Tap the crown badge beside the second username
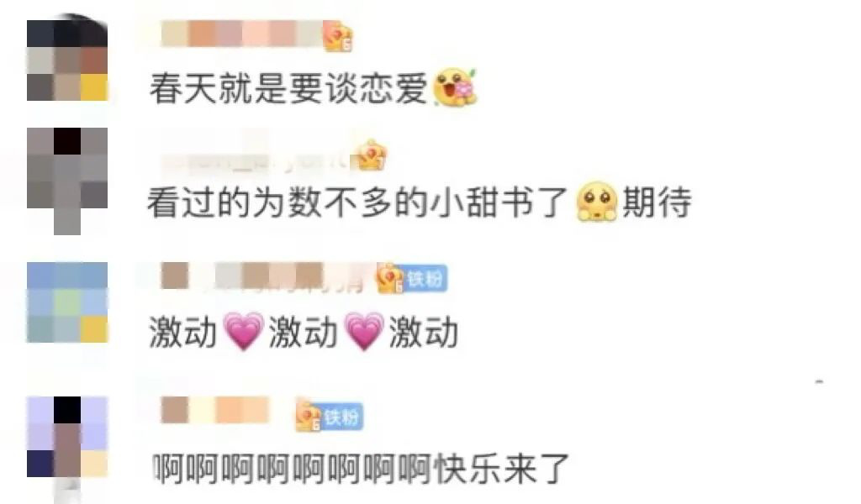The width and height of the screenshot is (861, 504). coord(371,155)
